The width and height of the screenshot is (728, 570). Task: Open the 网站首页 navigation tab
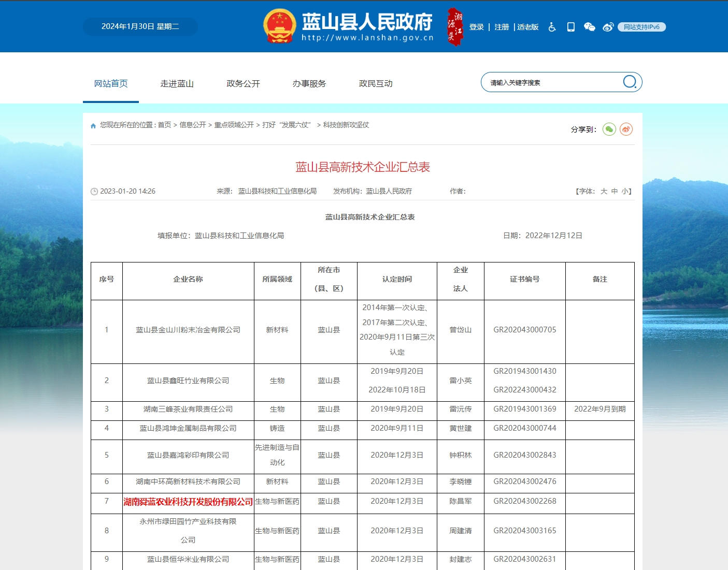click(x=111, y=84)
